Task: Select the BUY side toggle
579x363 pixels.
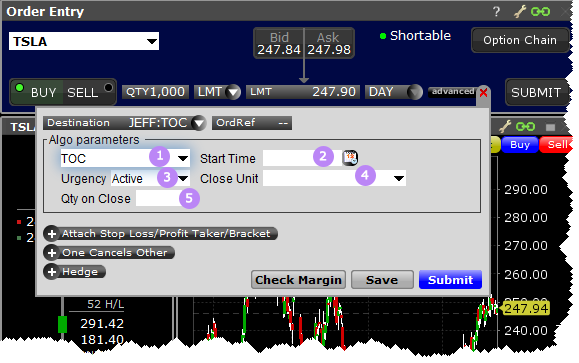Action: click(x=36, y=92)
